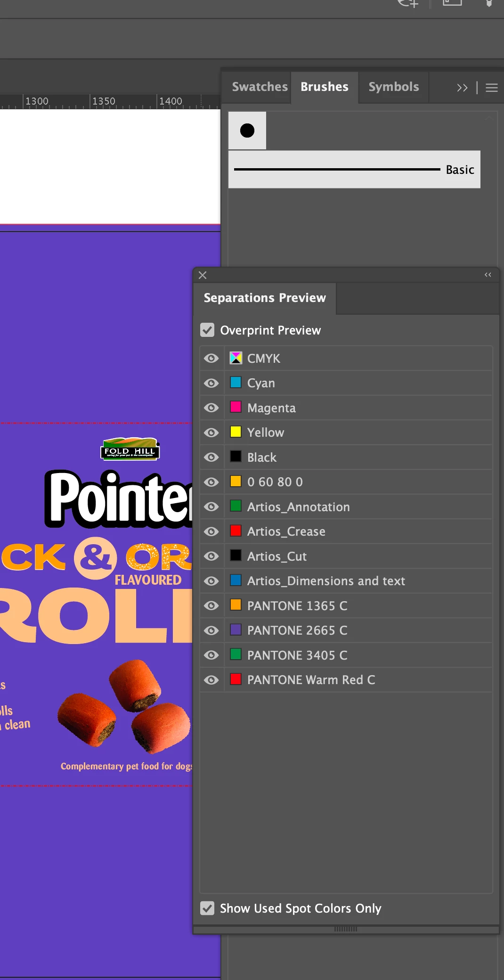Click the Yellow color swatch
This screenshot has width=504, height=980.
tap(236, 432)
